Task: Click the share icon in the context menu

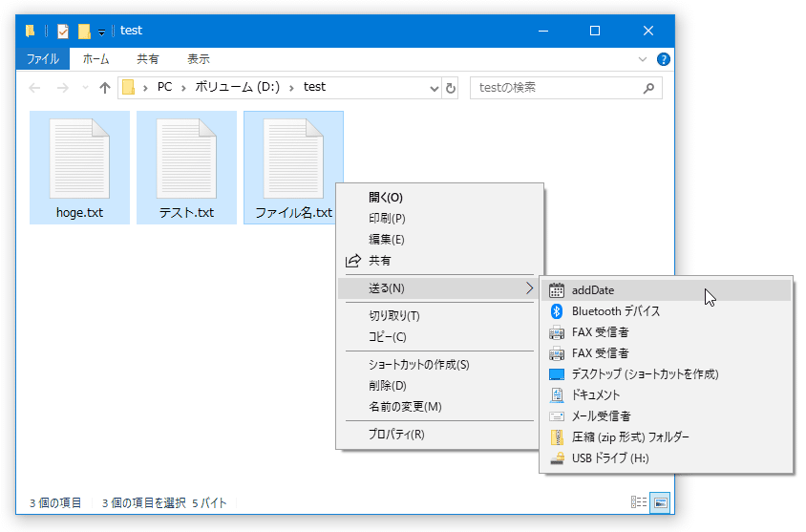Action: (x=352, y=261)
